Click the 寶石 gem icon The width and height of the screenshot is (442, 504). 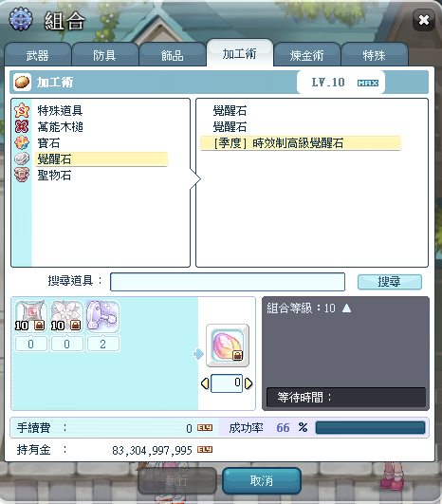pos(22,142)
